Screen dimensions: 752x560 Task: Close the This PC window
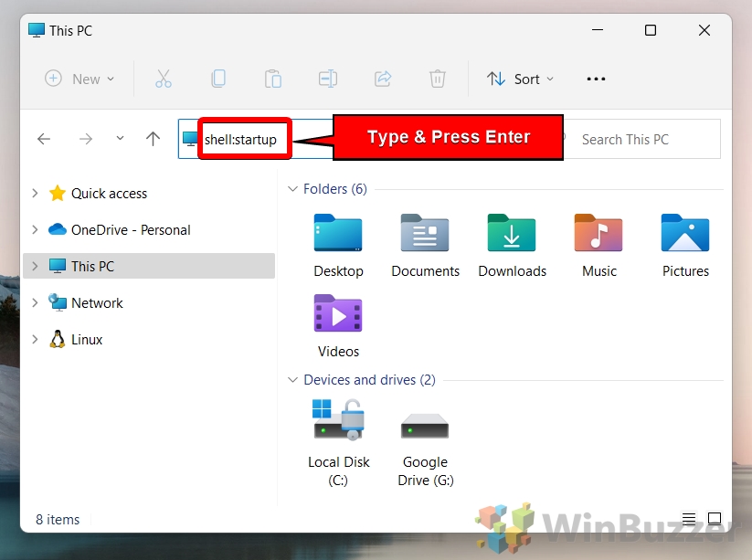click(x=704, y=30)
